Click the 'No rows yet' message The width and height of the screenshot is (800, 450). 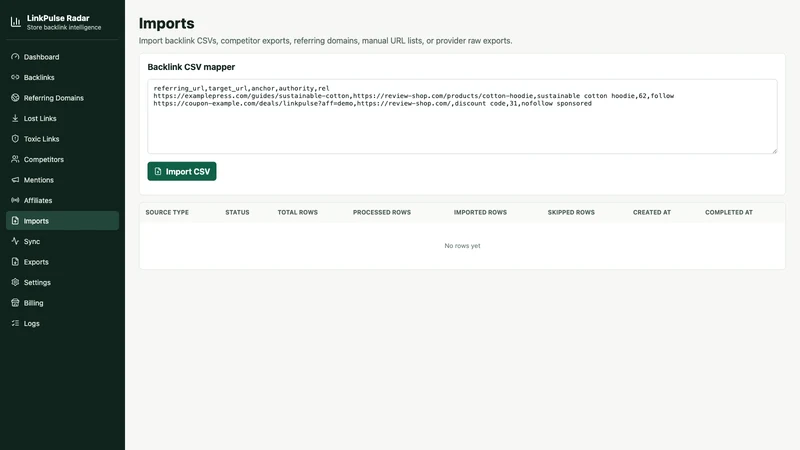(462, 246)
